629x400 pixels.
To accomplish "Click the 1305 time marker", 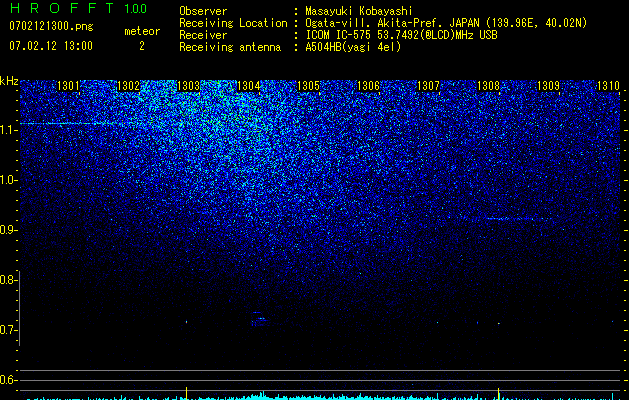I will pyautogui.click(x=308, y=85).
